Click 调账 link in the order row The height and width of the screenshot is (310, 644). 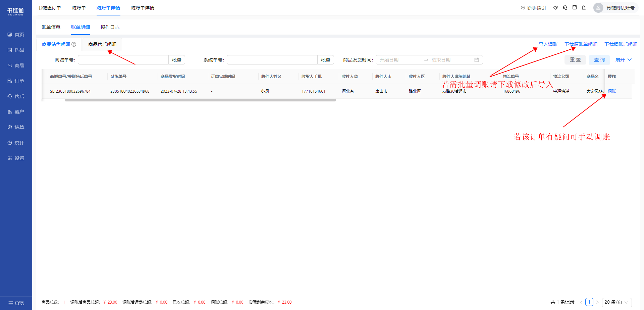(612, 91)
